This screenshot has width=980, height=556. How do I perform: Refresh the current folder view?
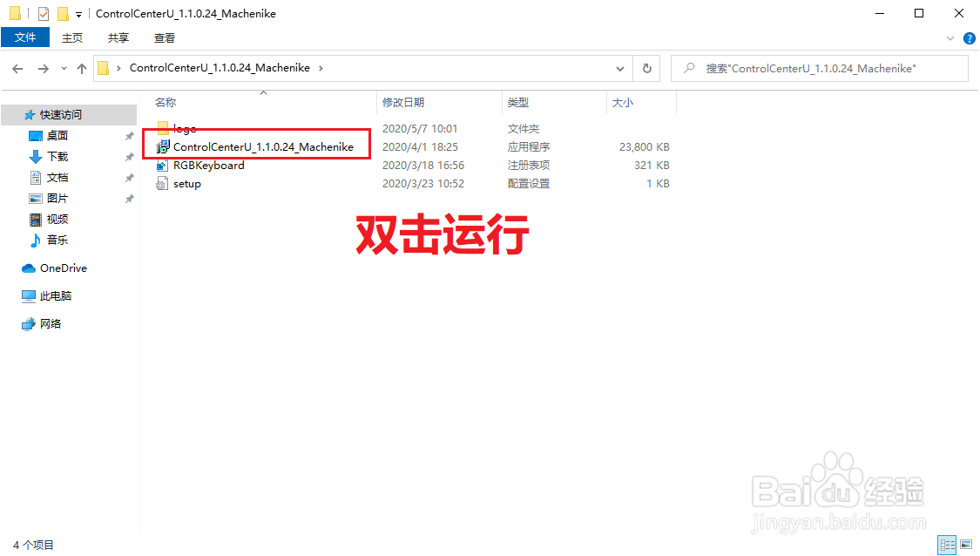[647, 68]
